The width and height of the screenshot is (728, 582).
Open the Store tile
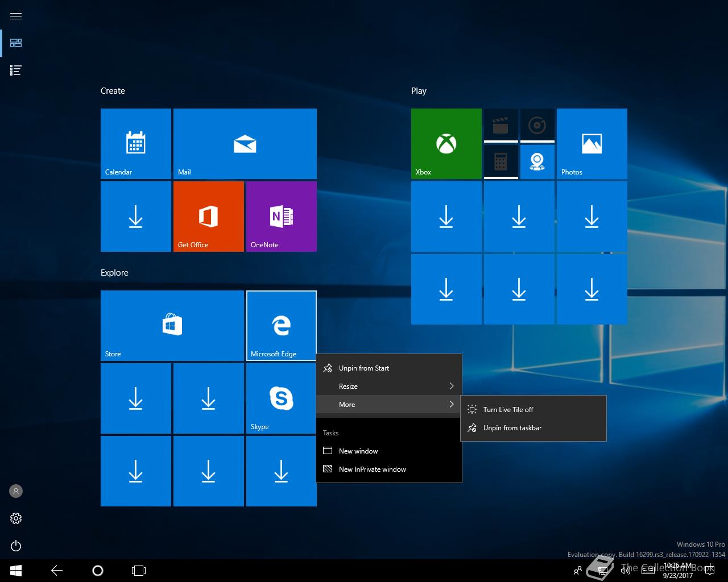(172, 326)
